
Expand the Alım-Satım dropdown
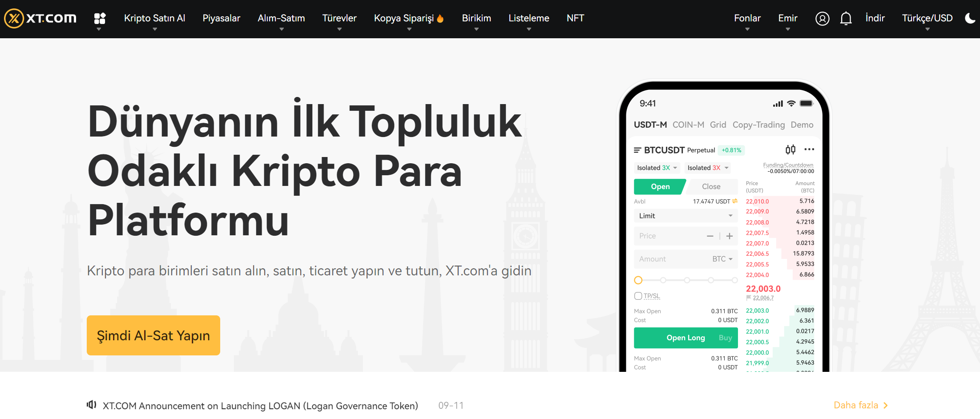coord(281,18)
